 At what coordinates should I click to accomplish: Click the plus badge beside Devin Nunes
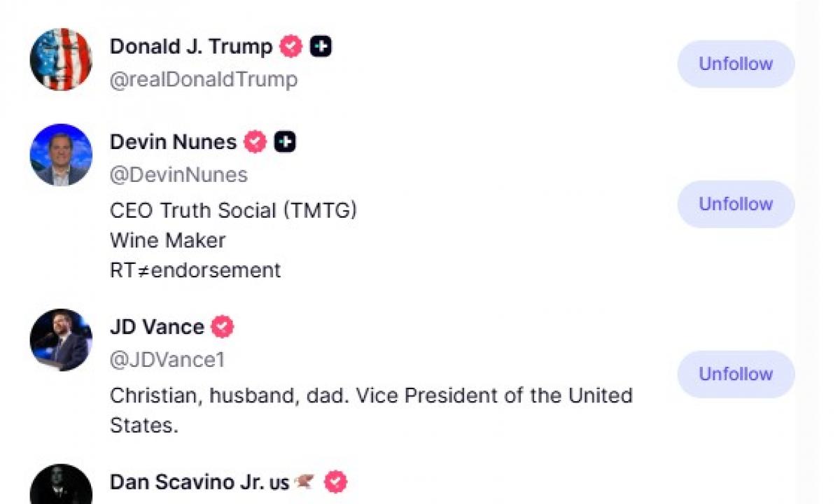(x=285, y=142)
